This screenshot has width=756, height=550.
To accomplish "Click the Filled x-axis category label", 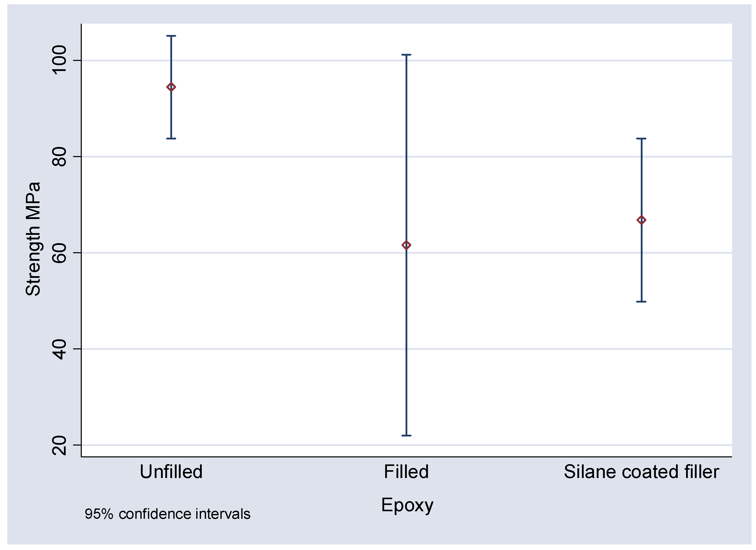I will pyautogui.click(x=406, y=472).
